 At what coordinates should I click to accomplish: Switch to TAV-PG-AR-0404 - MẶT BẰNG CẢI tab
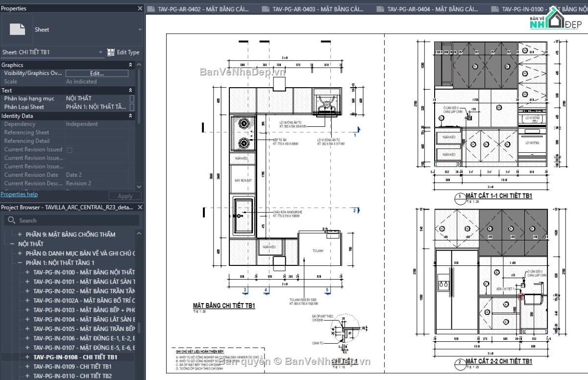click(x=432, y=9)
